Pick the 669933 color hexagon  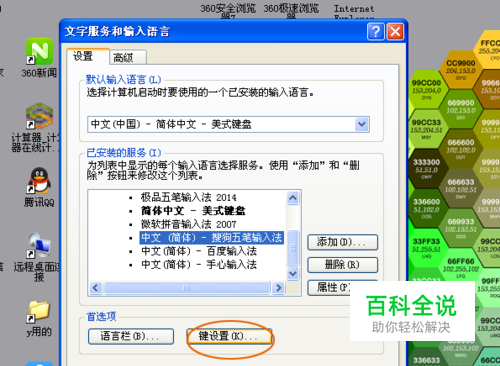(x=461, y=228)
